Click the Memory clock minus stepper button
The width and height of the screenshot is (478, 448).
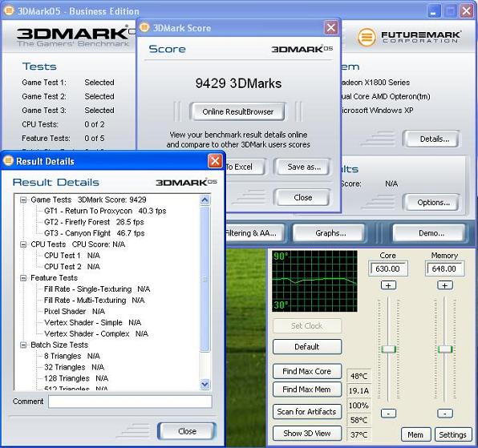445,414
